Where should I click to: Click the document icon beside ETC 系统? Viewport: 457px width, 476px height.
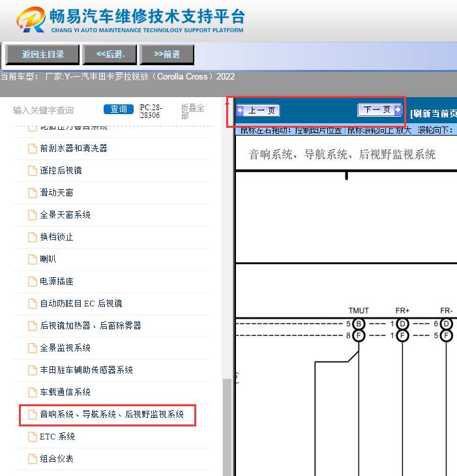click(x=33, y=436)
